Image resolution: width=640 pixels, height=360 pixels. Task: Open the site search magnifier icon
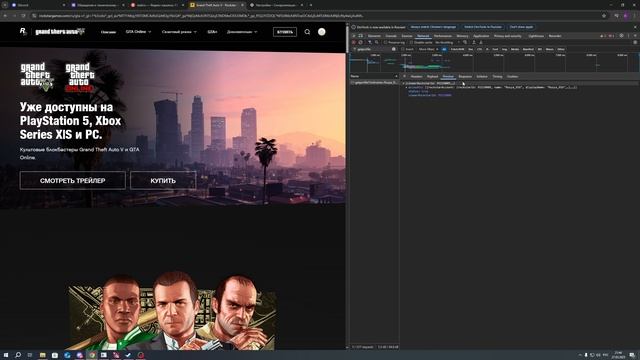(x=307, y=32)
